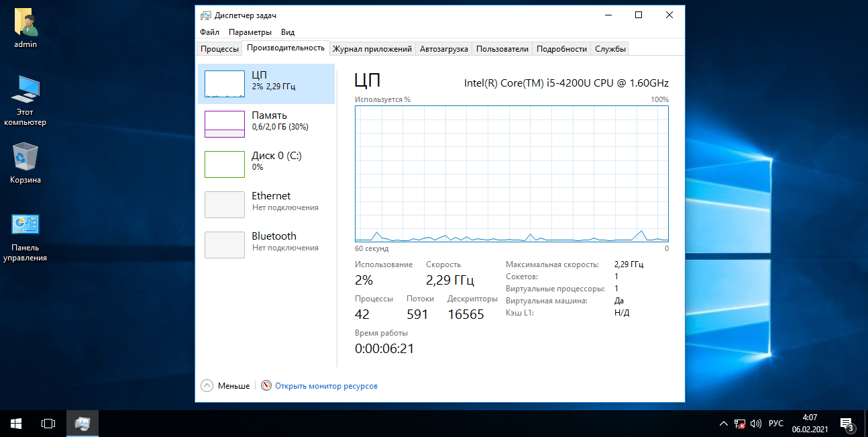Click Task Manager taskbar icon
Screen dimensions: 868x437
pyautogui.click(x=83, y=424)
